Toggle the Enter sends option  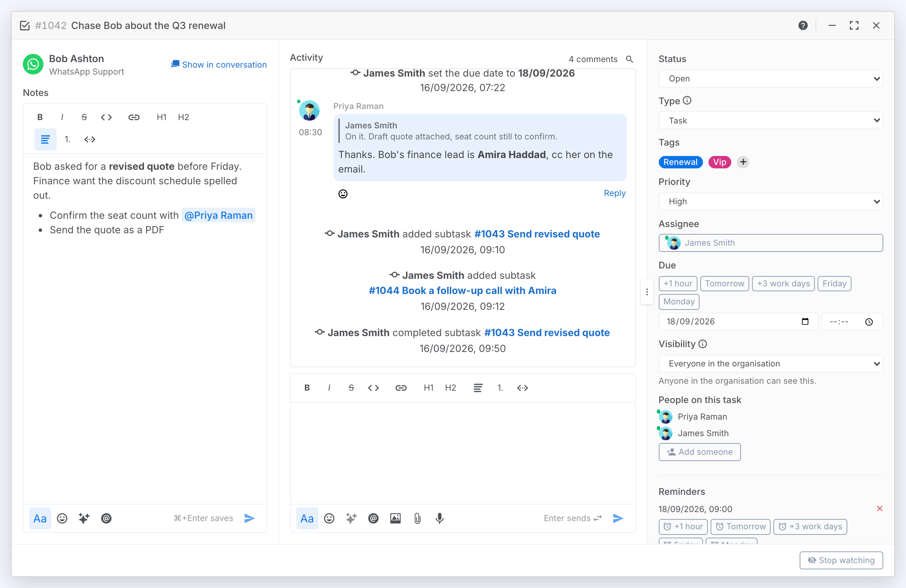click(572, 518)
